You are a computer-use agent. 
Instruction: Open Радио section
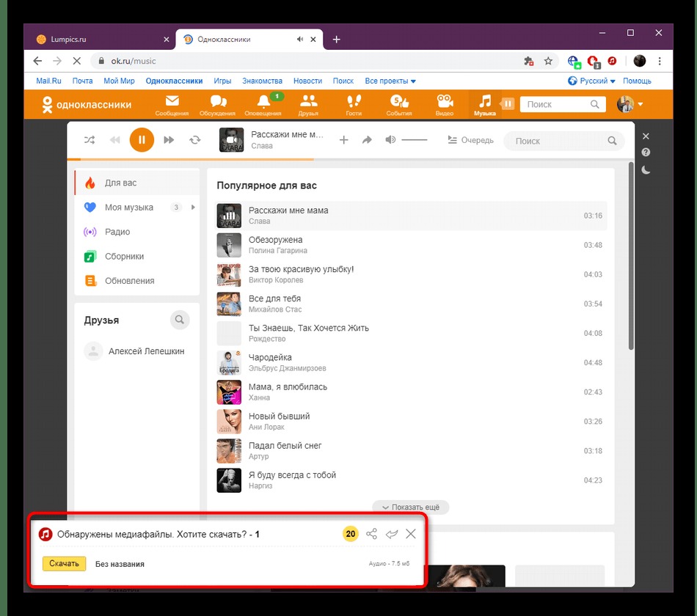coord(137,232)
